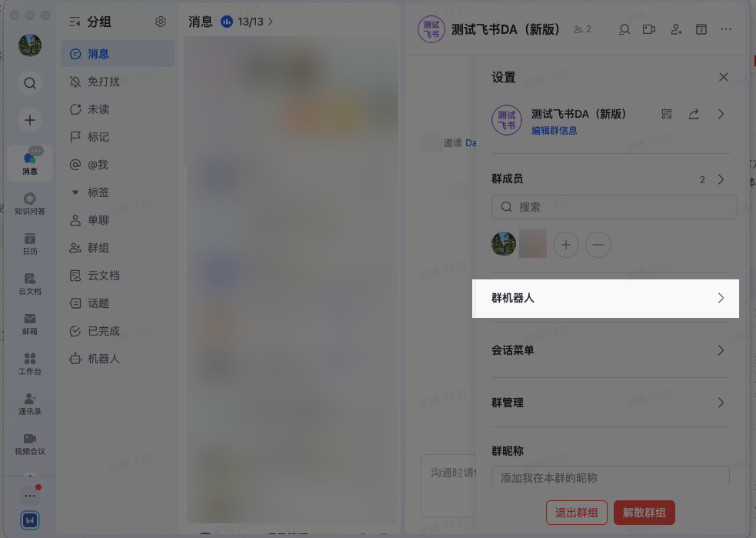Click the more (three dots) sidebar icon

pyautogui.click(x=30, y=496)
